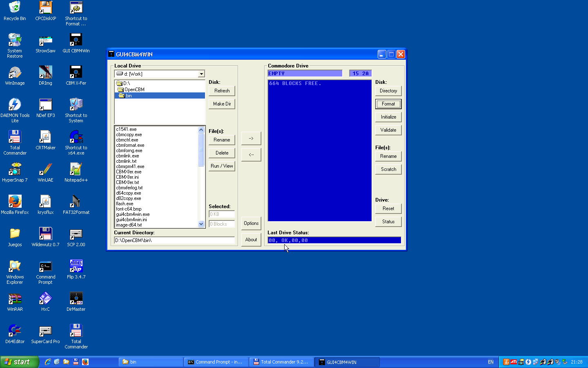
Task: Select Flip 3.4.7 desktop icon
Action: 76,269
